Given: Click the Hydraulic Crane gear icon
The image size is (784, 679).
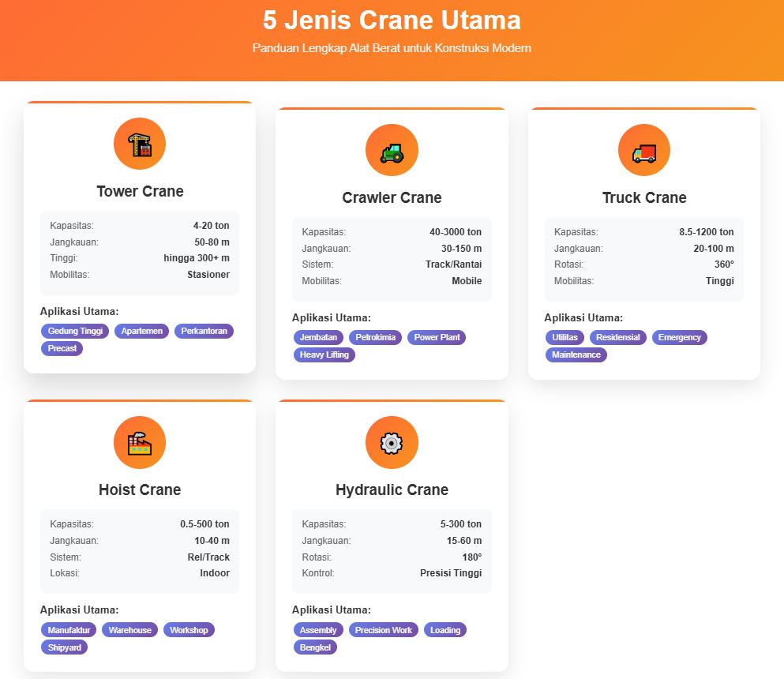Looking at the screenshot, I should pos(392,442).
